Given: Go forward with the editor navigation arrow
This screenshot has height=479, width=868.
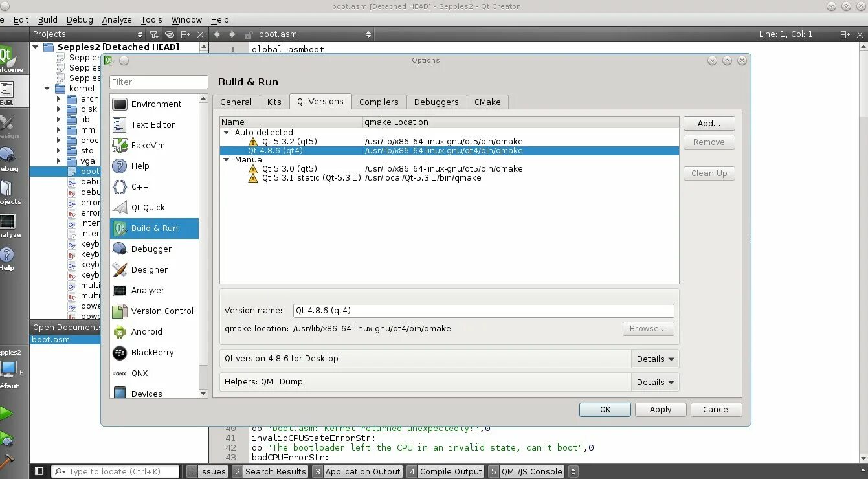Looking at the screenshot, I should pos(232,34).
